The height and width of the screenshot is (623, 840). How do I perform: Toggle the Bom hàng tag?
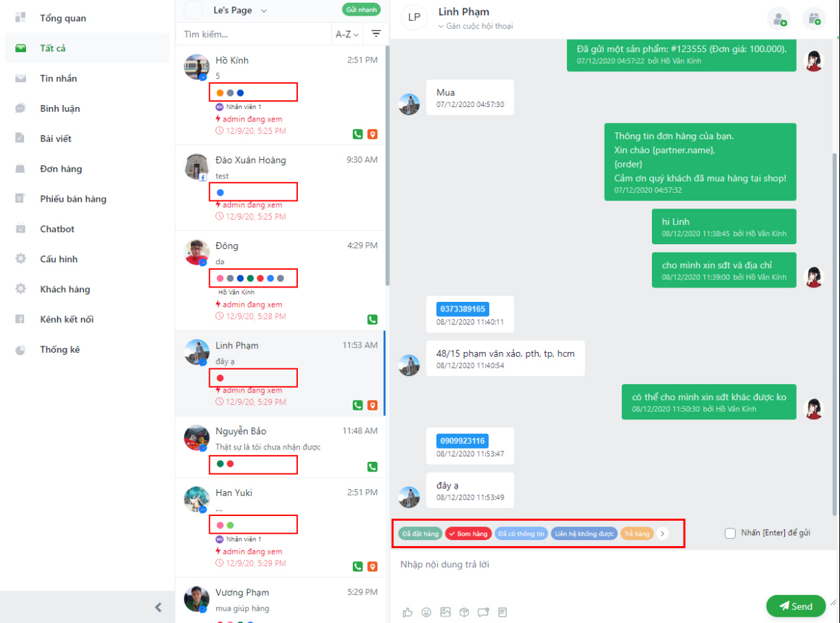pos(468,534)
